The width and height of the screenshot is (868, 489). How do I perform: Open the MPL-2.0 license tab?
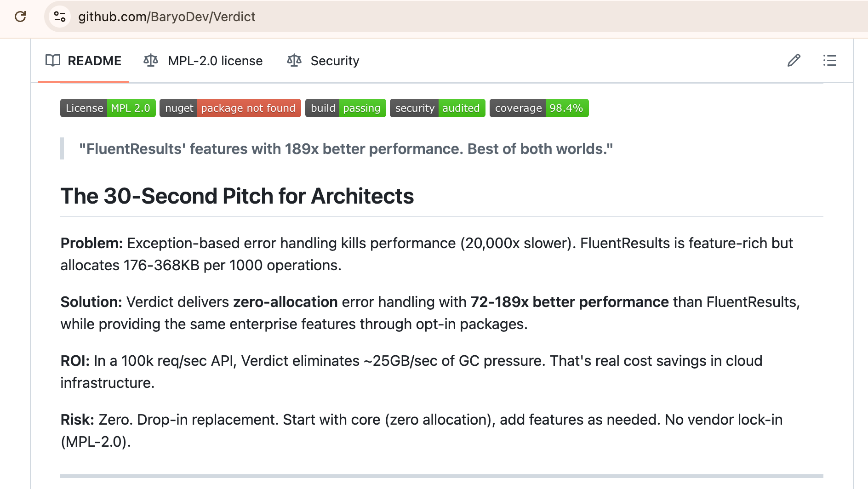[203, 61]
